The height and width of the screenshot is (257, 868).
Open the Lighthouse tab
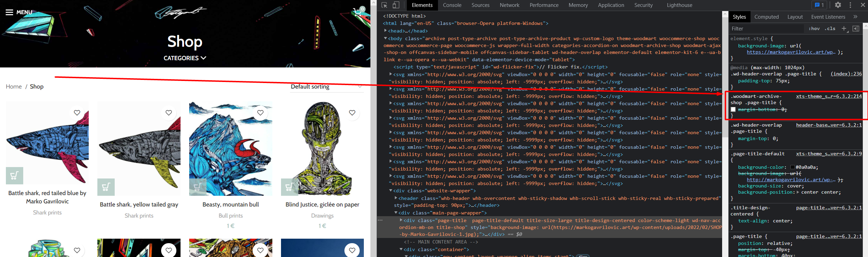[x=680, y=5]
